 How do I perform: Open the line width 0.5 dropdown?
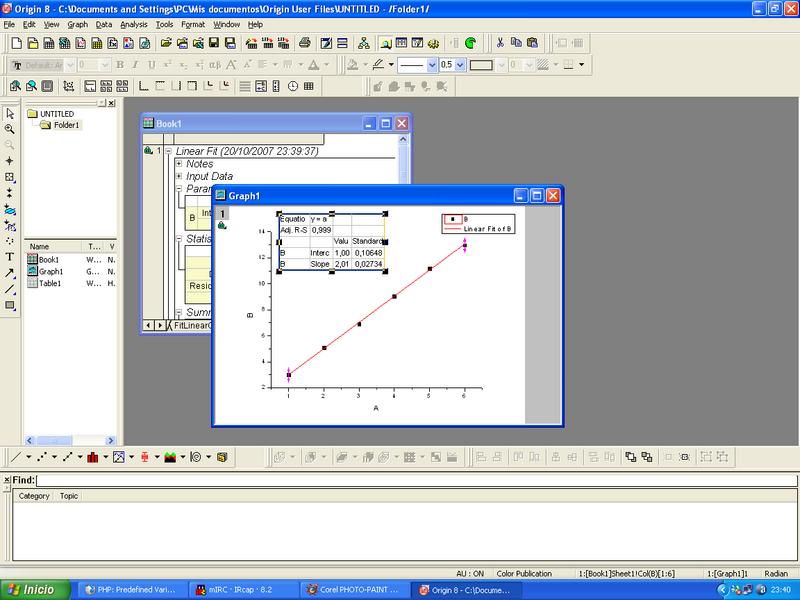click(x=459, y=65)
